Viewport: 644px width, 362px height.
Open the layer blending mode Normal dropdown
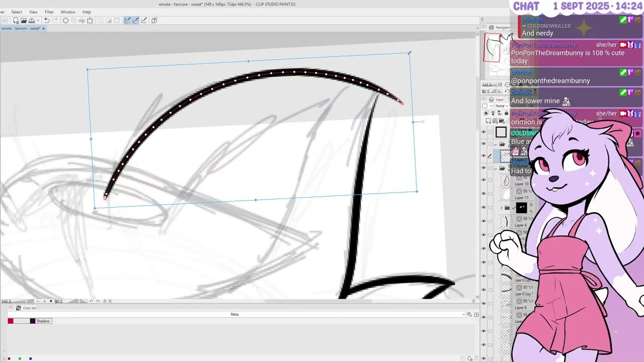coord(502,106)
